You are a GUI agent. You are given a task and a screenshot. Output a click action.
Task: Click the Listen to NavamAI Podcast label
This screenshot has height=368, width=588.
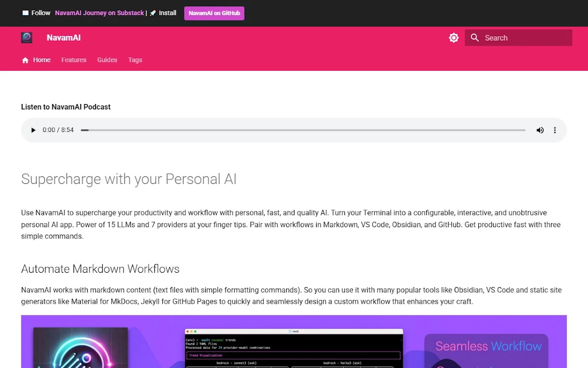point(66,107)
